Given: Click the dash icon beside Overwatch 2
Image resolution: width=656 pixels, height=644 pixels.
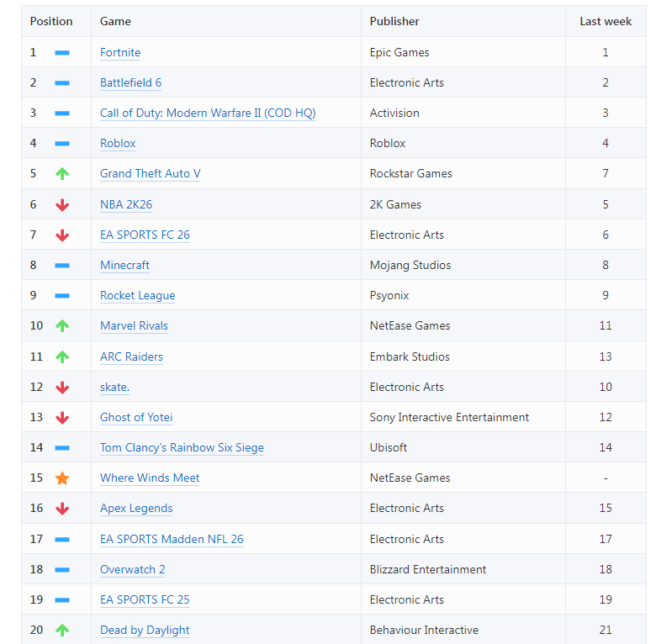Looking at the screenshot, I should click(x=62, y=569).
